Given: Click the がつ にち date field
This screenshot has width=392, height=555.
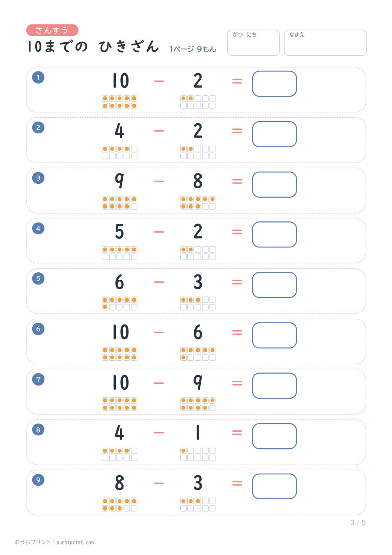Looking at the screenshot, I should click(x=253, y=43).
